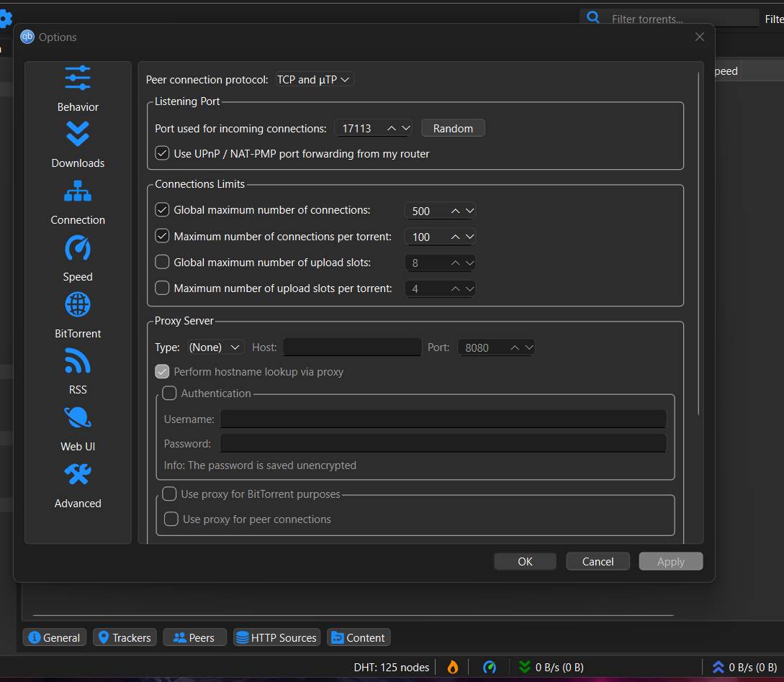Click the green download speed arrows icon
Image resolution: width=784 pixels, height=682 pixels.
click(x=525, y=667)
